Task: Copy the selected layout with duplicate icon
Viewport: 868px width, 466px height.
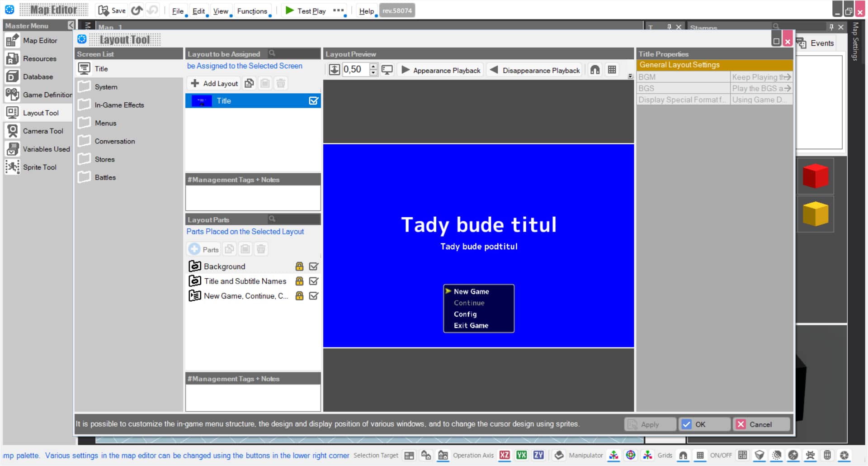Action: tap(249, 83)
